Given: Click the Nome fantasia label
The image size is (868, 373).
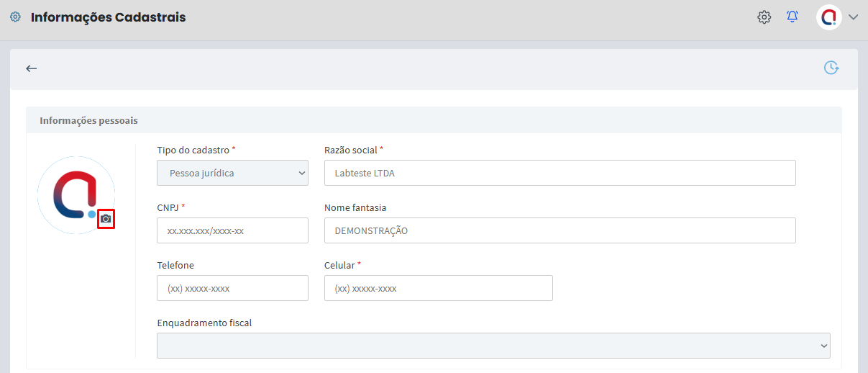Looking at the screenshot, I should click(355, 207).
